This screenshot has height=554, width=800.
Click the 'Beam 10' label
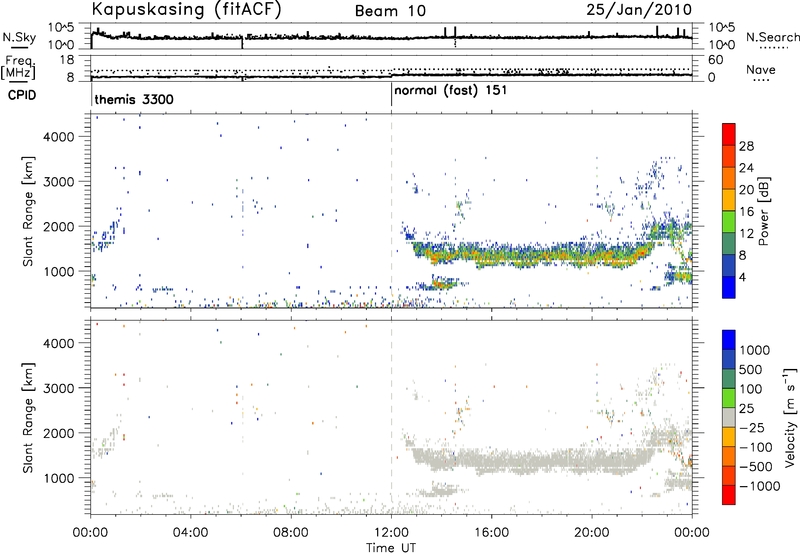[390, 11]
